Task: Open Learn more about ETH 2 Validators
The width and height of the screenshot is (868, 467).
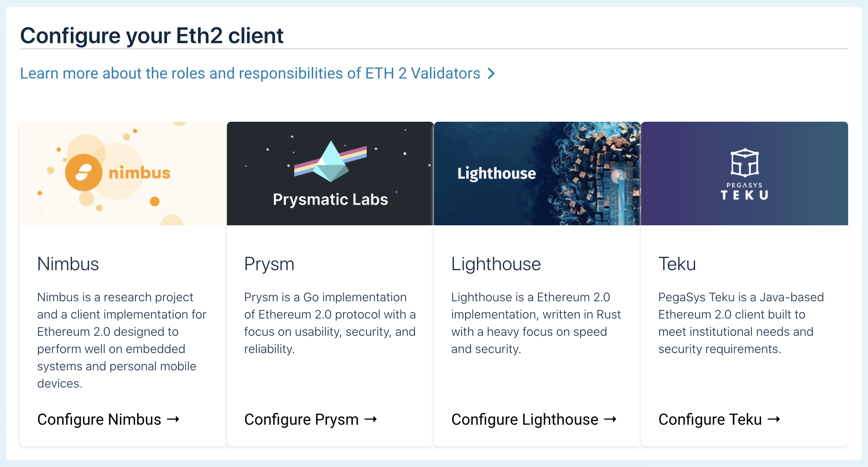Action: pyautogui.click(x=250, y=73)
